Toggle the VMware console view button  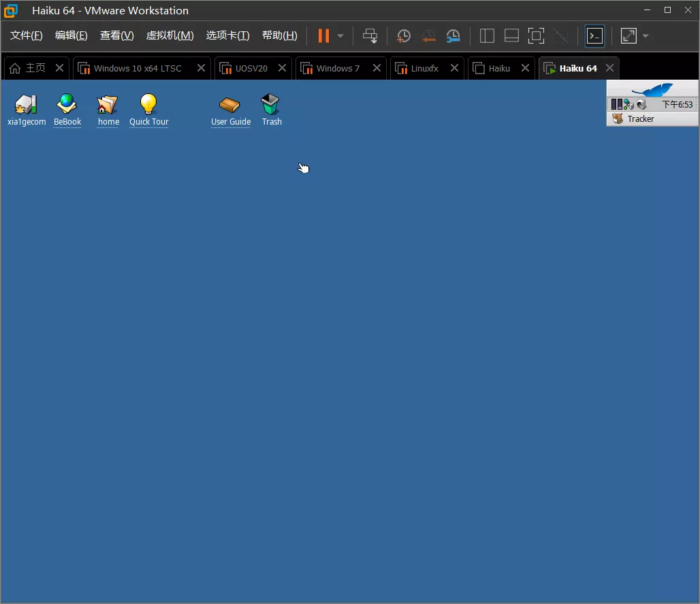click(x=594, y=36)
